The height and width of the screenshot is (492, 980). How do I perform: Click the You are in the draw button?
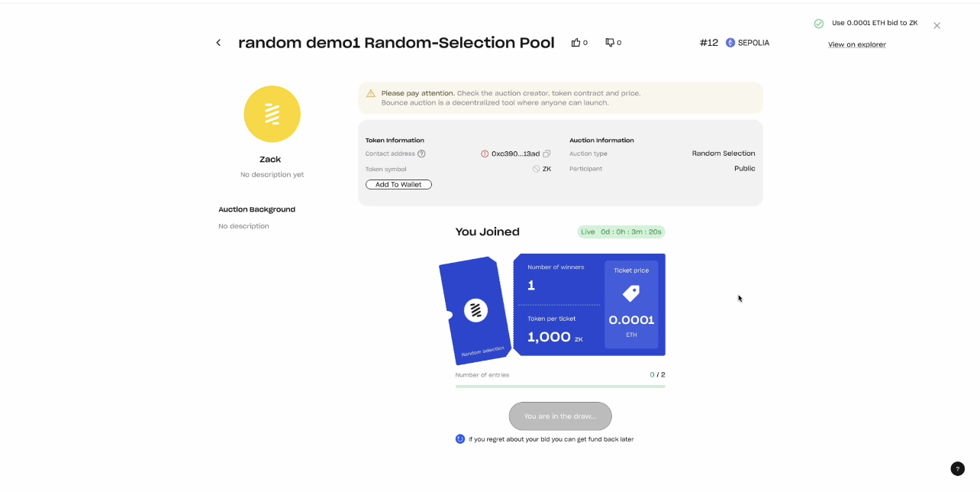pyautogui.click(x=560, y=416)
